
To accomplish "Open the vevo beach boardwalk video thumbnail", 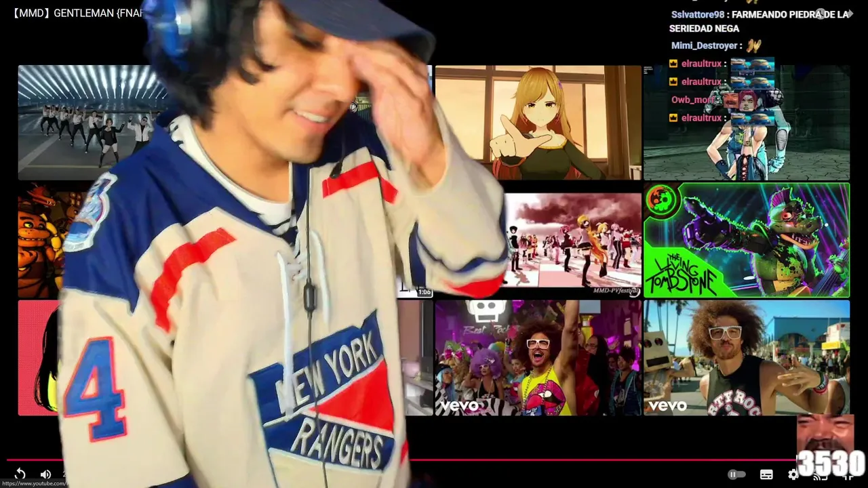I will 747,358.
